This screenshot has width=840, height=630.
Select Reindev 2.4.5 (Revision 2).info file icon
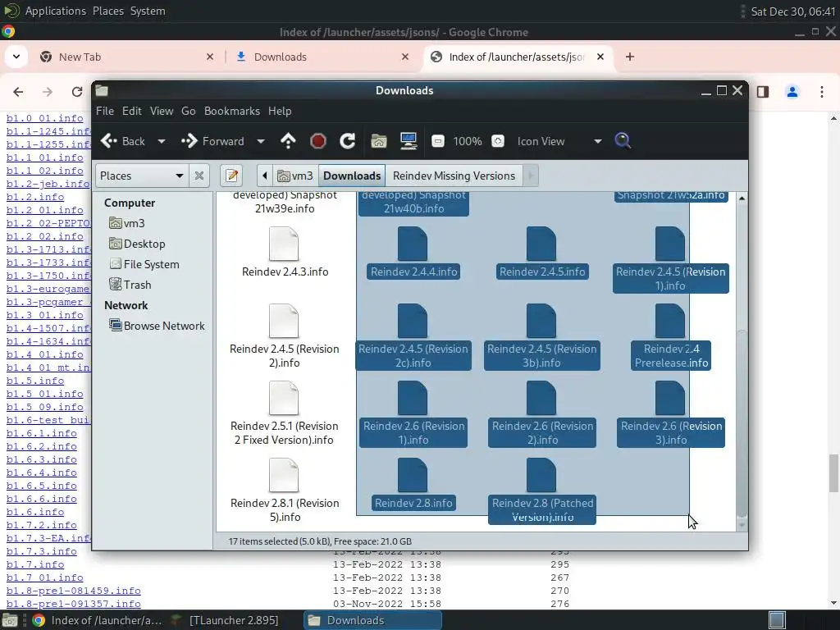(284, 321)
